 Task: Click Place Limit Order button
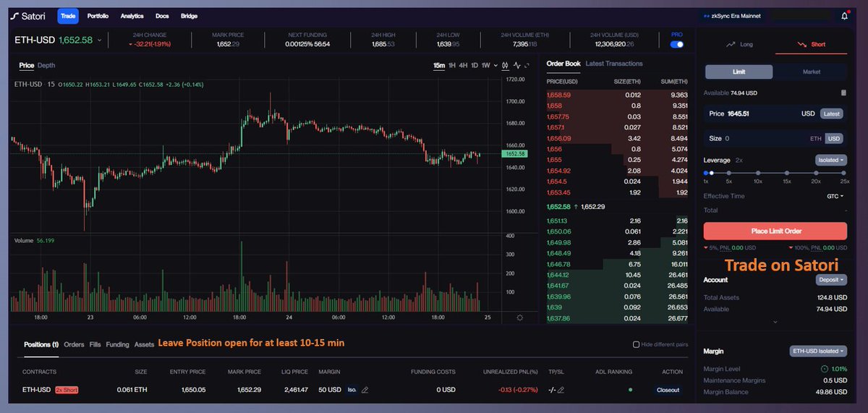coord(775,231)
